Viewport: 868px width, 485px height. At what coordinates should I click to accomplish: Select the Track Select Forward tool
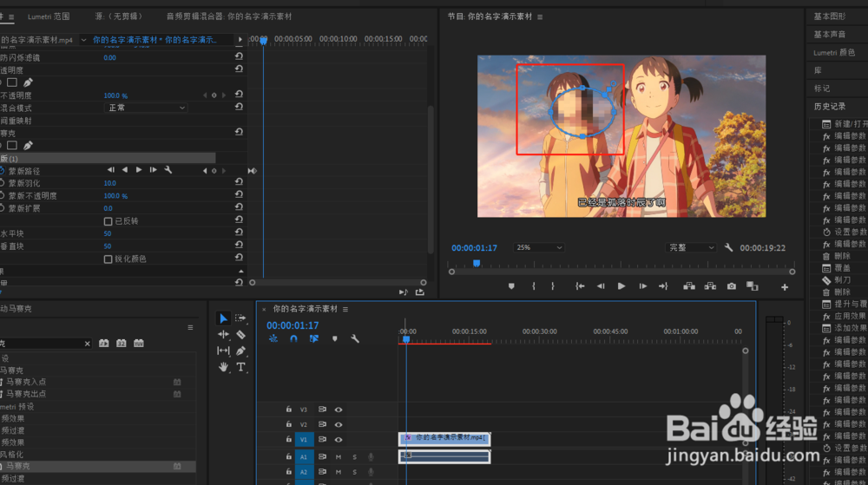click(x=240, y=318)
